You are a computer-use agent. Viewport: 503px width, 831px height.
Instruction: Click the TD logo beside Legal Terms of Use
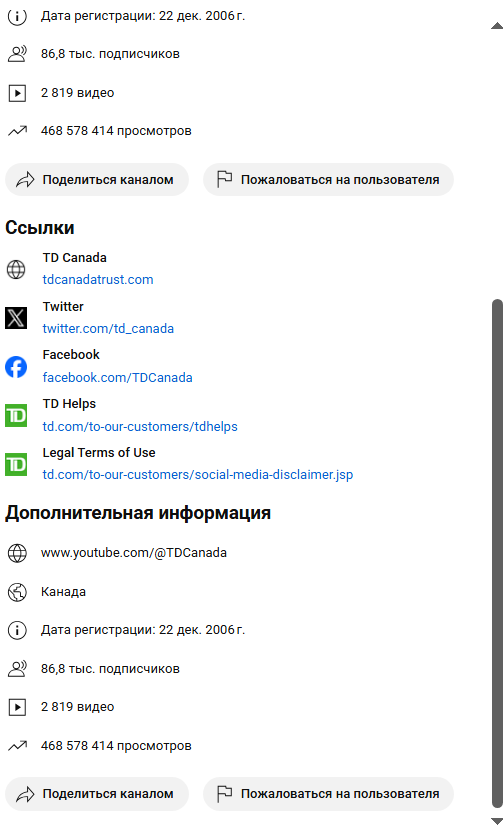(16, 464)
